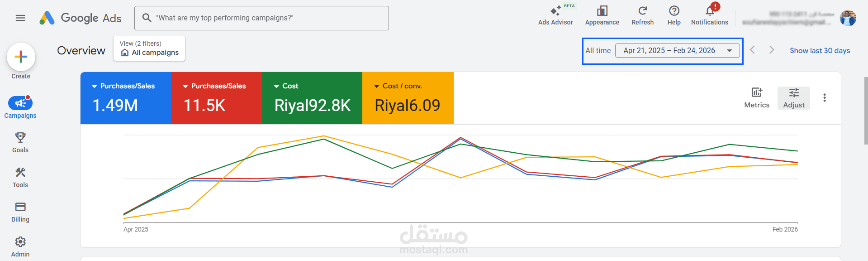Select the 11.5K metric card value

tap(204, 106)
